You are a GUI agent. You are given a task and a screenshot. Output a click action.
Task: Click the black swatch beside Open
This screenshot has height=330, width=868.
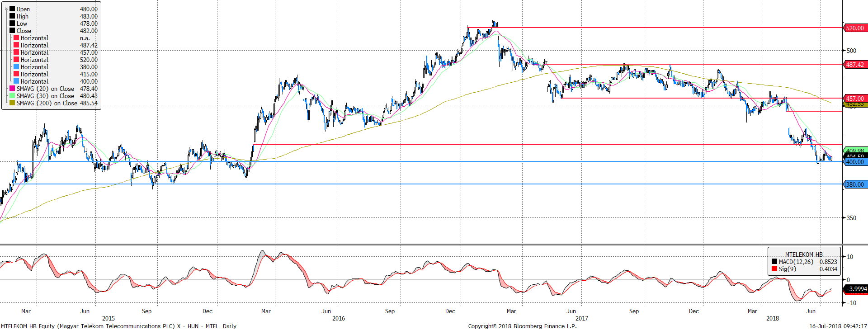12,9
